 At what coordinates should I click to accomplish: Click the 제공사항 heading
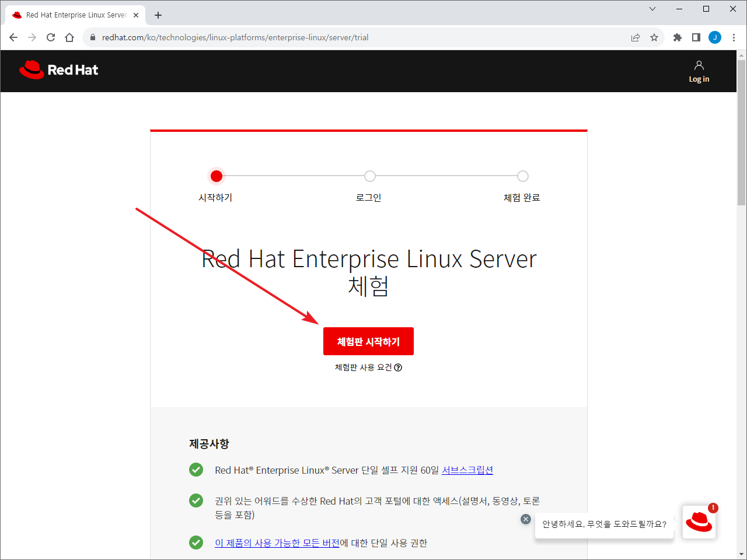[x=209, y=444]
